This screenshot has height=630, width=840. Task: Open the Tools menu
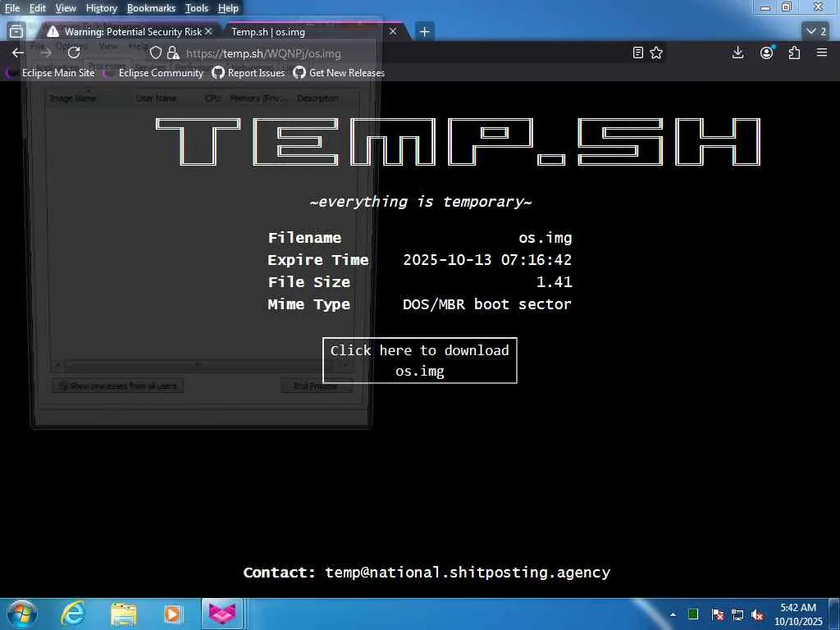pos(197,8)
